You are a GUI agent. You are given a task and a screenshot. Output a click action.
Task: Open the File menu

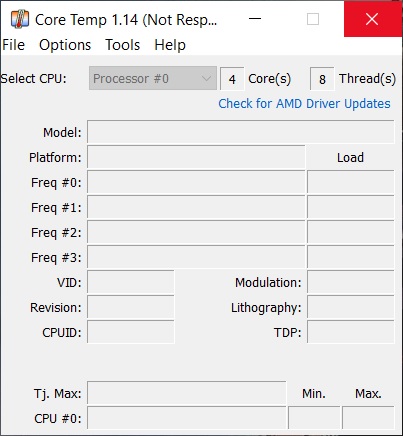tap(13, 45)
